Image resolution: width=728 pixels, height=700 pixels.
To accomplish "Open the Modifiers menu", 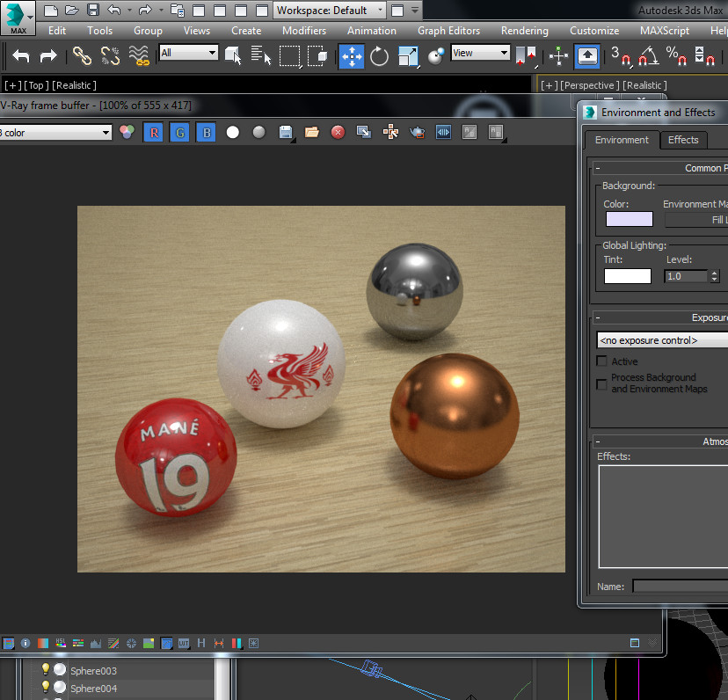I will (x=304, y=31).
